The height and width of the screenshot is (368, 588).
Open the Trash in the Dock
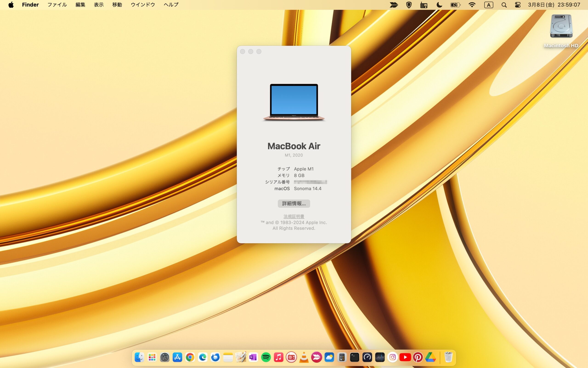point(448,357)
